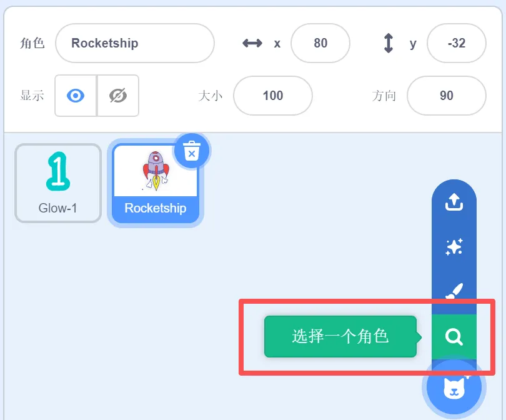
Task: Hide the sprite with crossed-eye icon
Action: [118, 96]
